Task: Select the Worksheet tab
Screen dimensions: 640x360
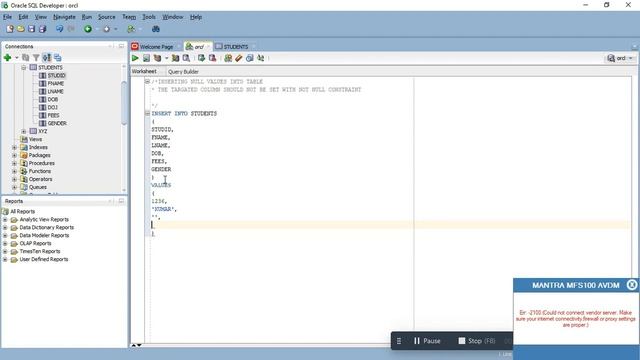Action: 144,71
